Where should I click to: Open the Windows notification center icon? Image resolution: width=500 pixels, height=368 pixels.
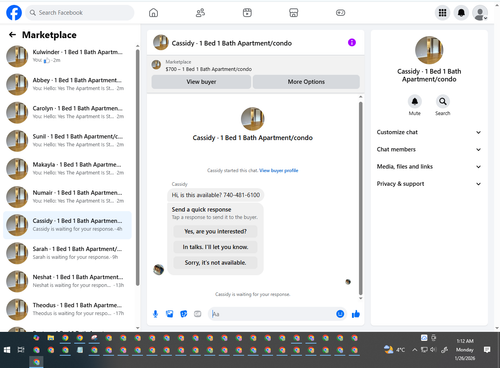point(487,350)
